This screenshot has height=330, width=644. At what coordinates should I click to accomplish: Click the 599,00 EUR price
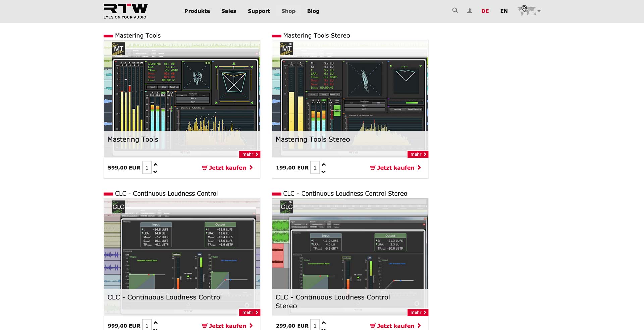(x=124, y=168)
